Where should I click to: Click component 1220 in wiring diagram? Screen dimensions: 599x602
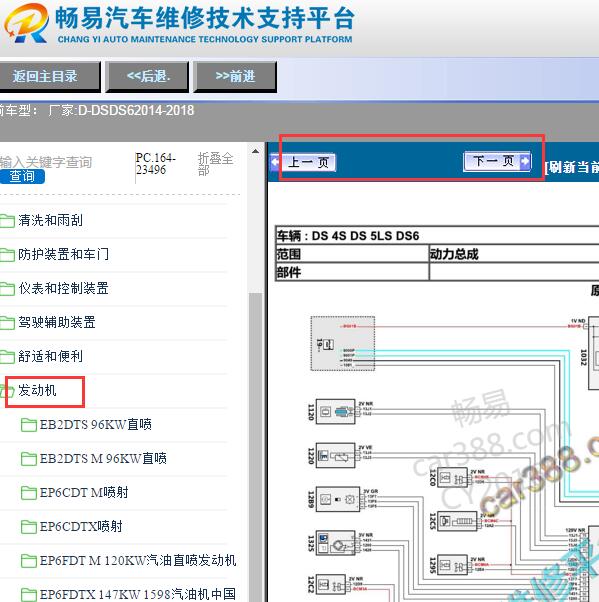click(x=335, y=456)
